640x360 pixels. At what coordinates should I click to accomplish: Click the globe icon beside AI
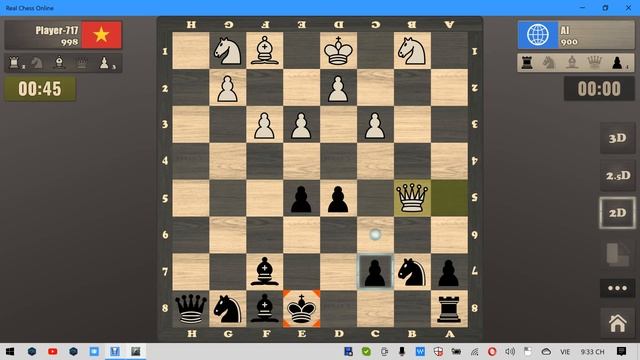(538, 35)
